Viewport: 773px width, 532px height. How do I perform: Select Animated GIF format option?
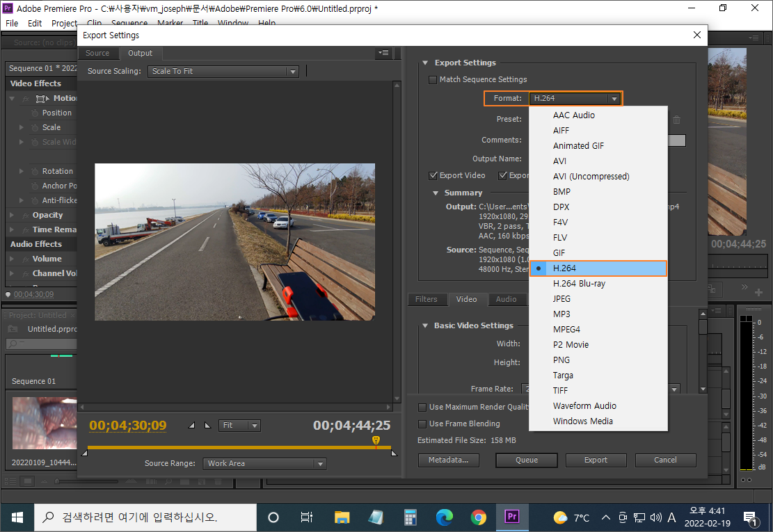(598, 146)
